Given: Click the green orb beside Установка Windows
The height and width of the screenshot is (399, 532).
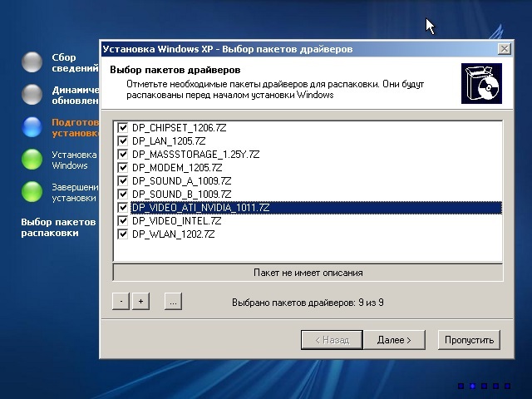Looking at the screenshot, I should tap(32, 159).
